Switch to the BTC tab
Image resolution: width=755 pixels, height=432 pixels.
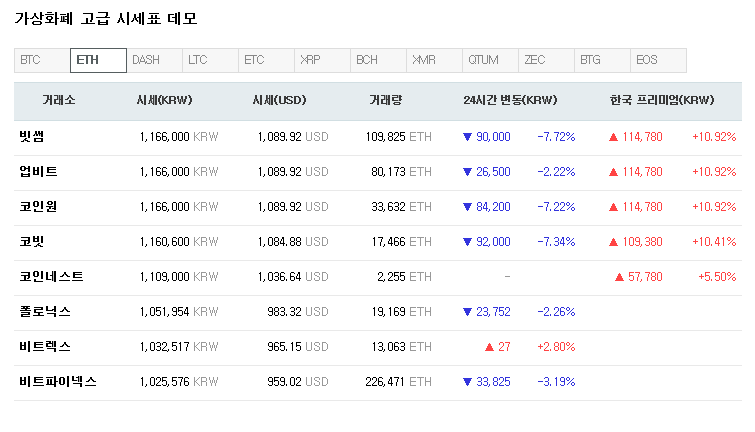pyautogui.click(x=42, y=61)
